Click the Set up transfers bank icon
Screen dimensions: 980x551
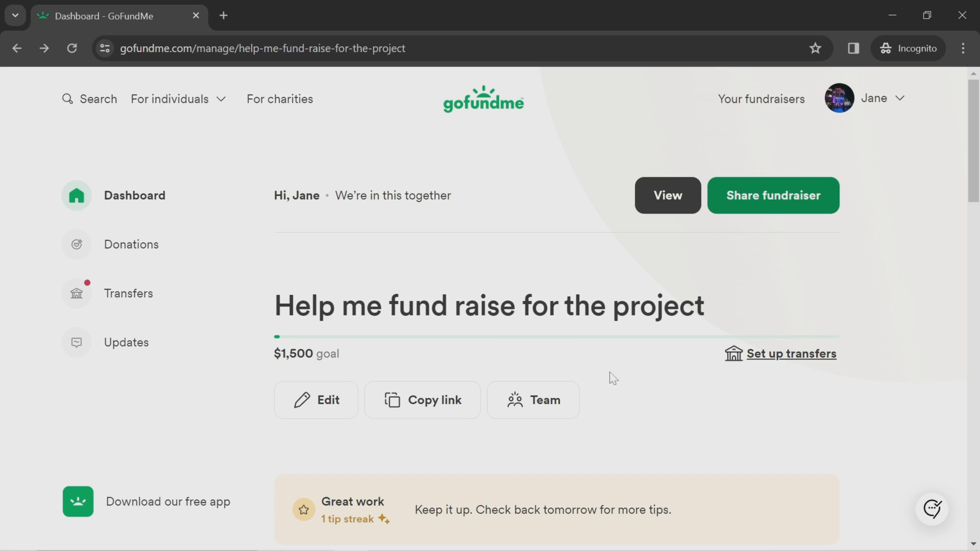[734, 353]
